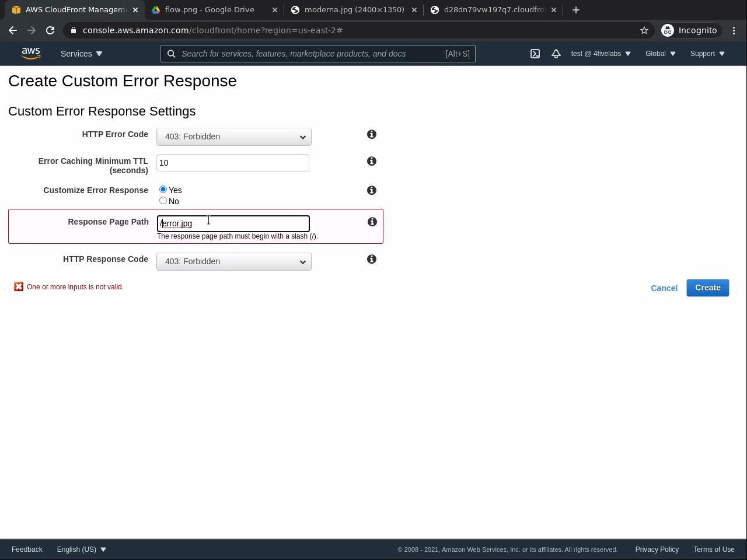Reload the current page
This screenshot has width=747, height=560.
pyautogui.click(x=50, y=30)
